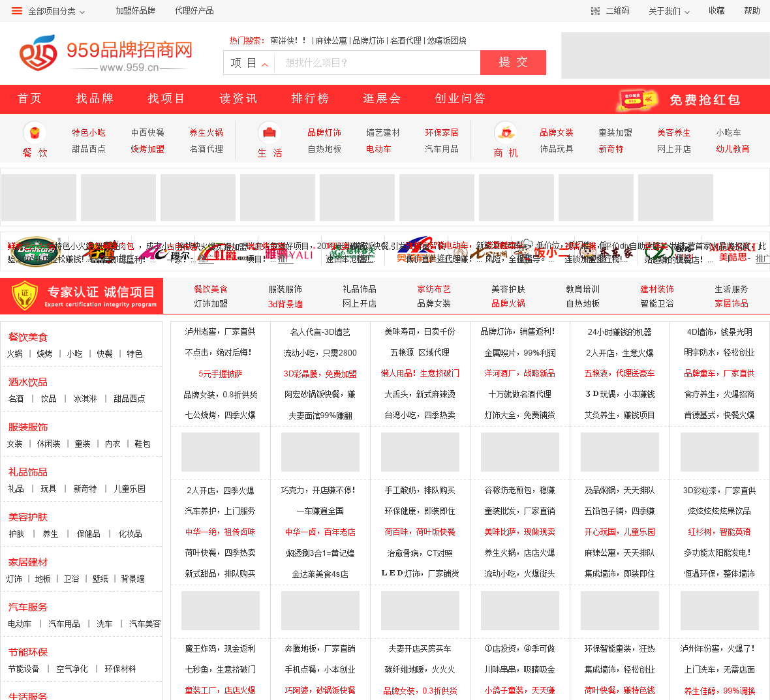Select 养生火锅 category link
The height and width of the screenshot is (700, 770).
point(206,132)
